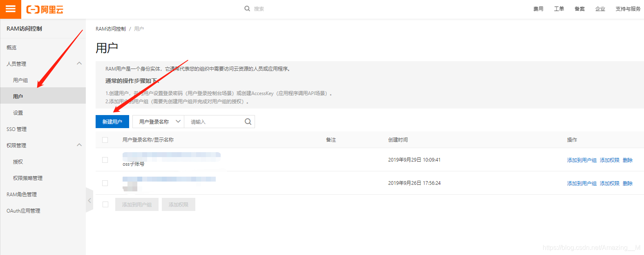Open 用户组 in the sidebar

click(x=20, y=80)
